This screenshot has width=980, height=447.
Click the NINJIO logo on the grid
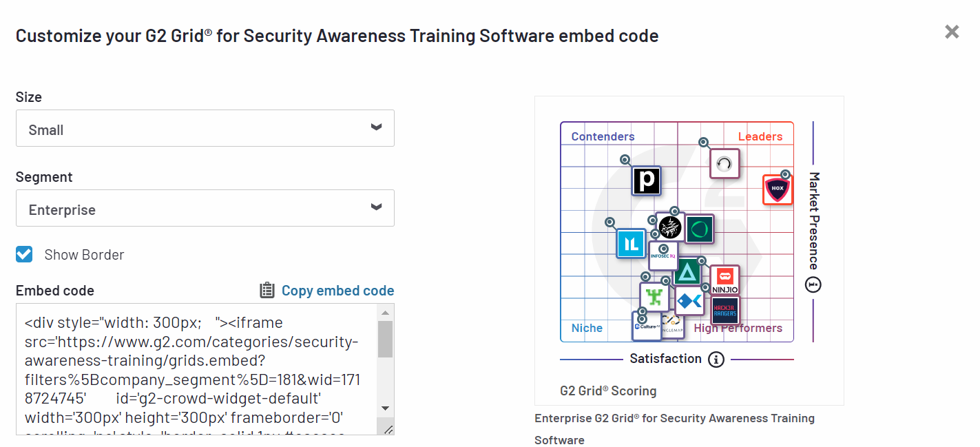tap(725, 280)
